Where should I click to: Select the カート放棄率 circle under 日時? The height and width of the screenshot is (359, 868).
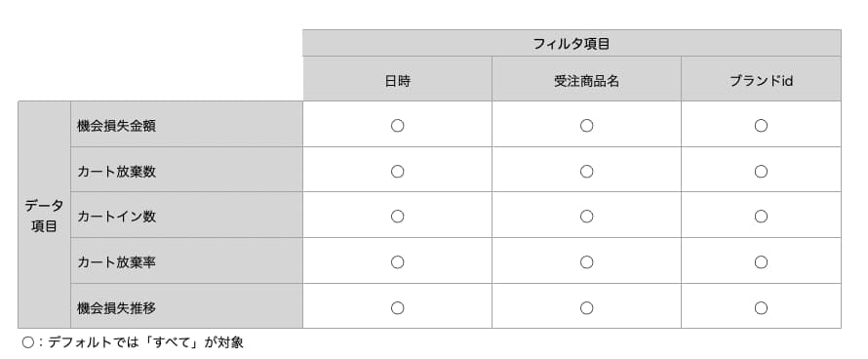click(398, 262)
